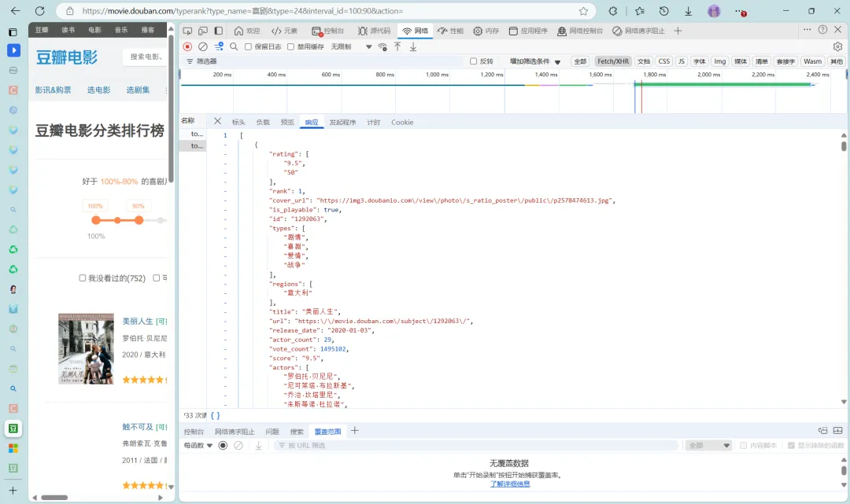Pretty-print the response with the braces icon

pyautogui.click(x=215, y=415)
